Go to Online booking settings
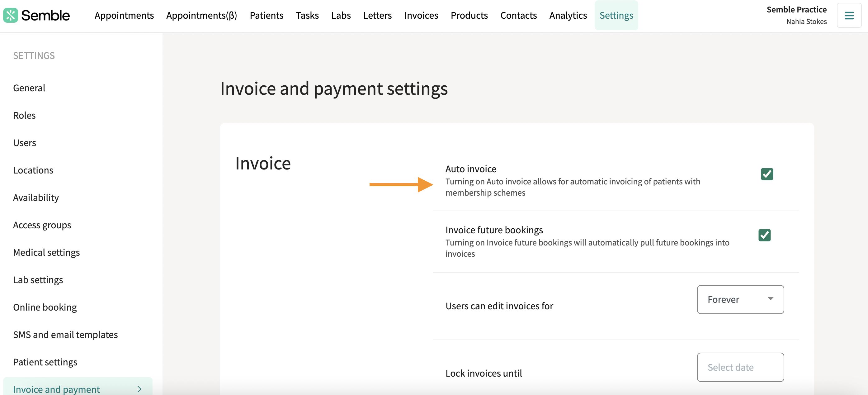 45,307
